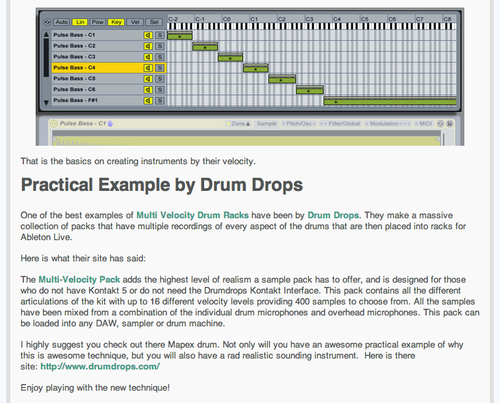Toggle the Pow crossfade mode button
This screenshot has height=403, width=500.
coord(98,22)
